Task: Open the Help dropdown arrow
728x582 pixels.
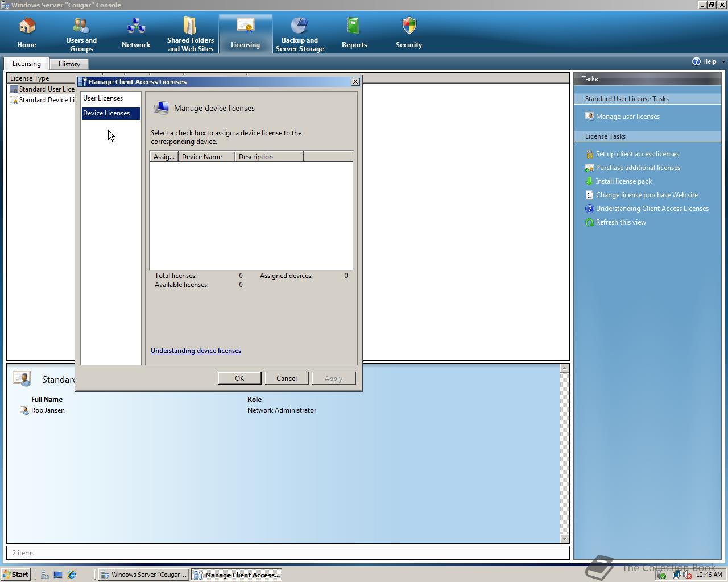Action: [x=723, y=61]
